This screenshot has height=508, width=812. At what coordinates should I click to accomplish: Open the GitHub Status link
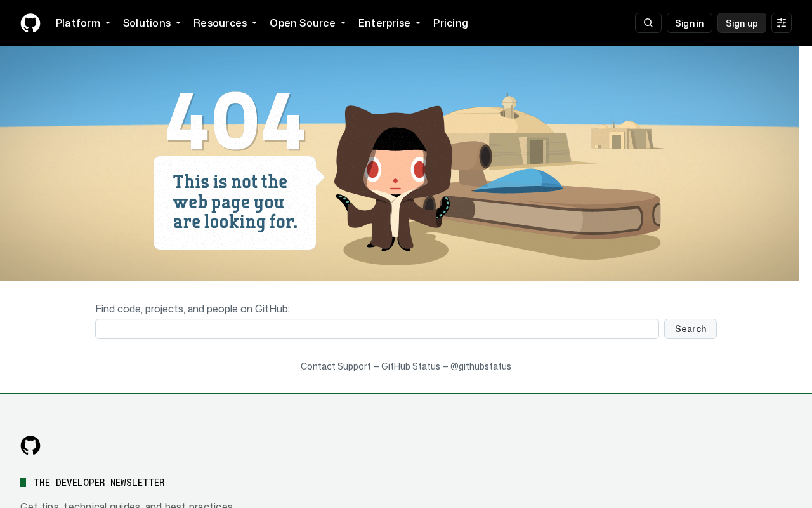tap(410, 366)
